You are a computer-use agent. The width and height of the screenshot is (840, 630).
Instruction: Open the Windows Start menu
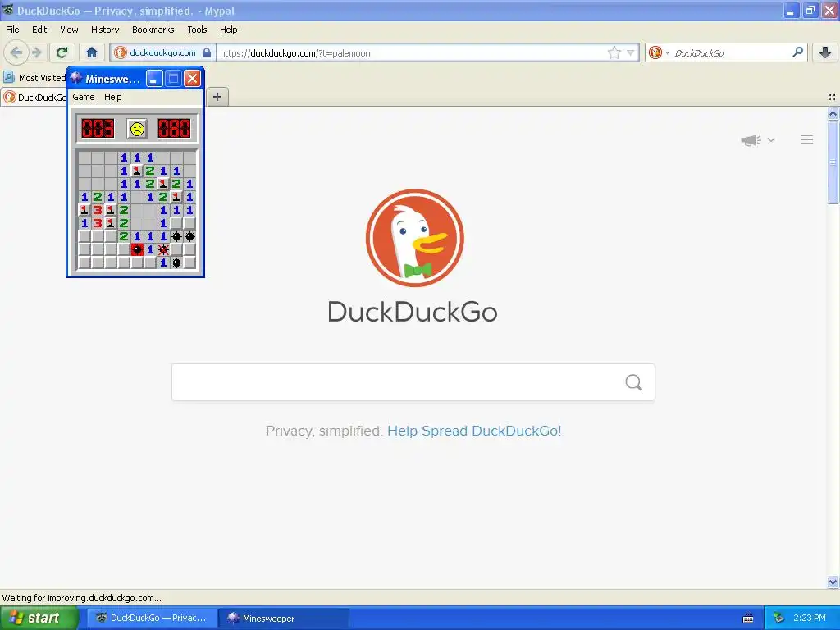39,618
